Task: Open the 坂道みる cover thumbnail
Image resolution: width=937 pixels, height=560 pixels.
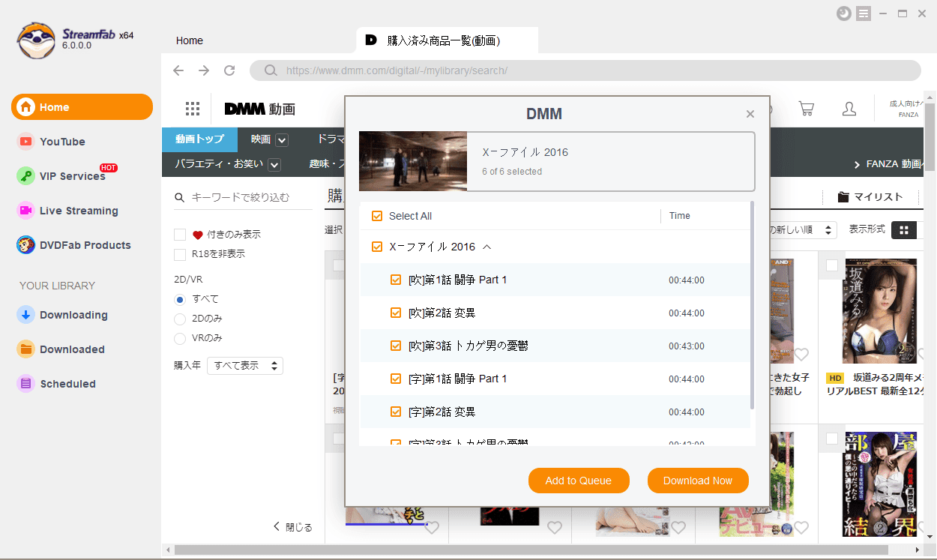Action: pos(881,312)
